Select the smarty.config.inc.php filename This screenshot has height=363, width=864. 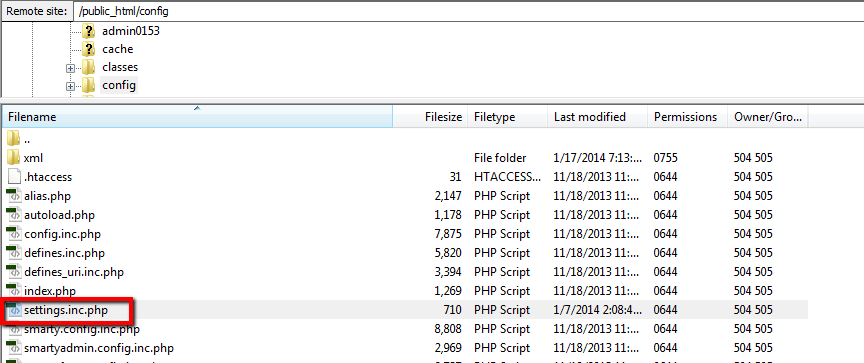click(82, 329)
